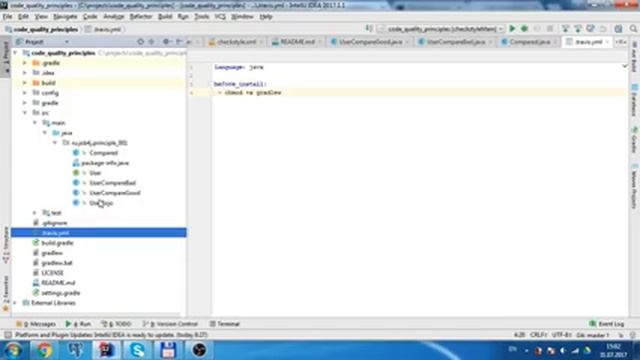Click the scroll-from-source target icon in Project panel
The image size is (640, 360).
point(140,42)
